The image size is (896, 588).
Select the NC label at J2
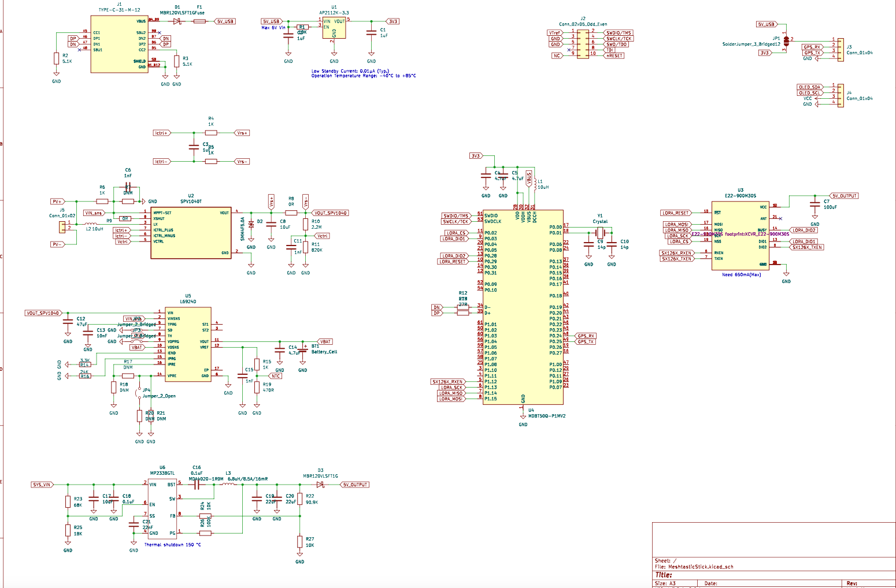pyautogui.click(x=557, y=55)
